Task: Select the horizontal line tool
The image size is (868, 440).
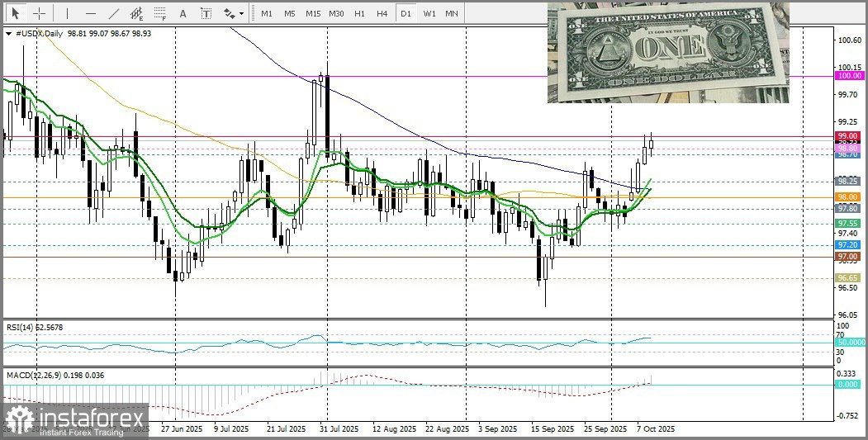Action: coord(89,14)
